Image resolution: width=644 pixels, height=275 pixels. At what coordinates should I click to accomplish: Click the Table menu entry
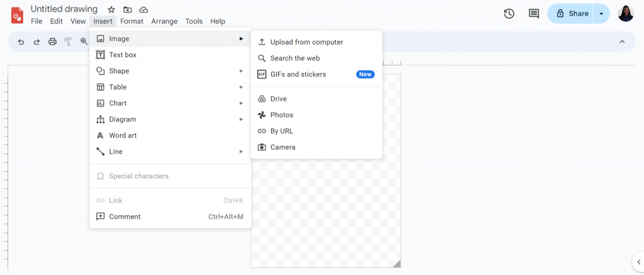click(170, 87)
